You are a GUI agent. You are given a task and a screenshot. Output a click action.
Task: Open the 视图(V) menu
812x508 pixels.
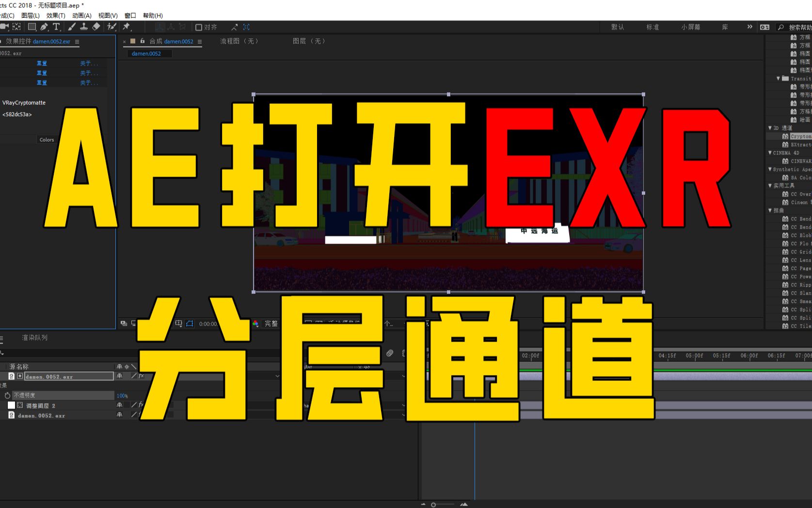(x=108, y=16)
